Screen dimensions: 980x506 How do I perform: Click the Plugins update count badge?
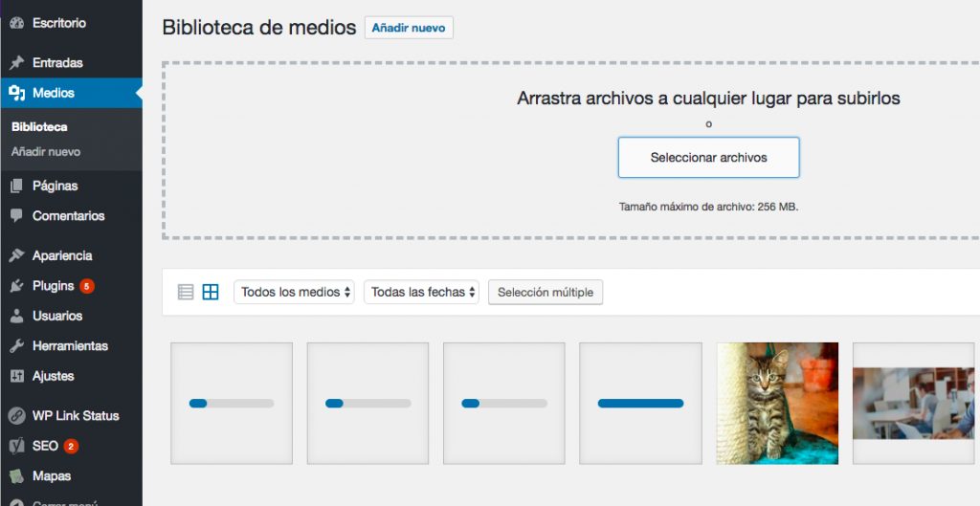[87, 286]
